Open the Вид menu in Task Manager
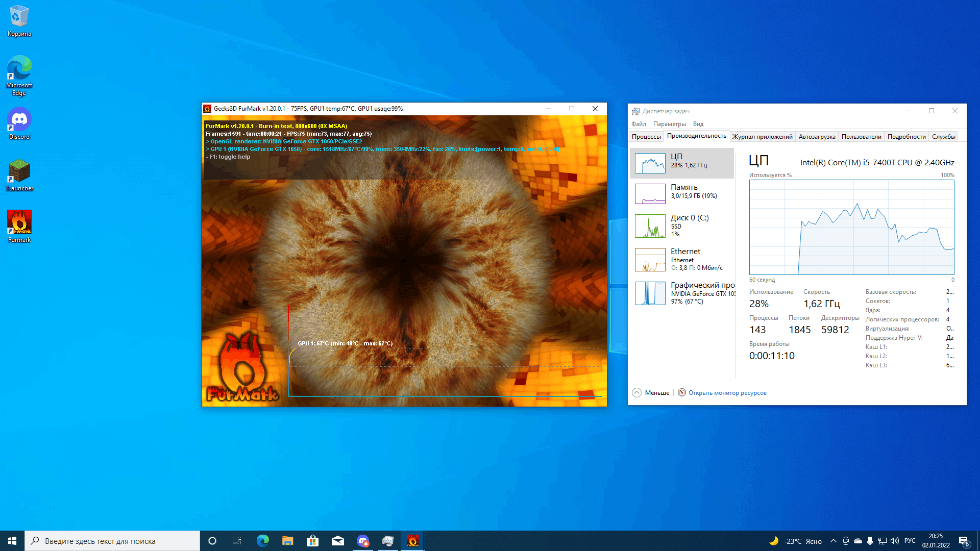Screen dimensions: 980x551 tap(698, 124)
